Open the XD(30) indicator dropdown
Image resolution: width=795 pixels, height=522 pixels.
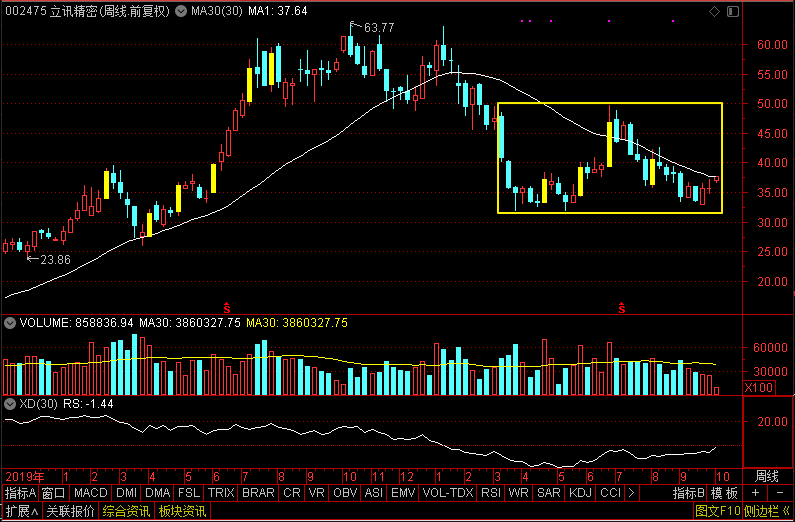(x=10, y=404)
